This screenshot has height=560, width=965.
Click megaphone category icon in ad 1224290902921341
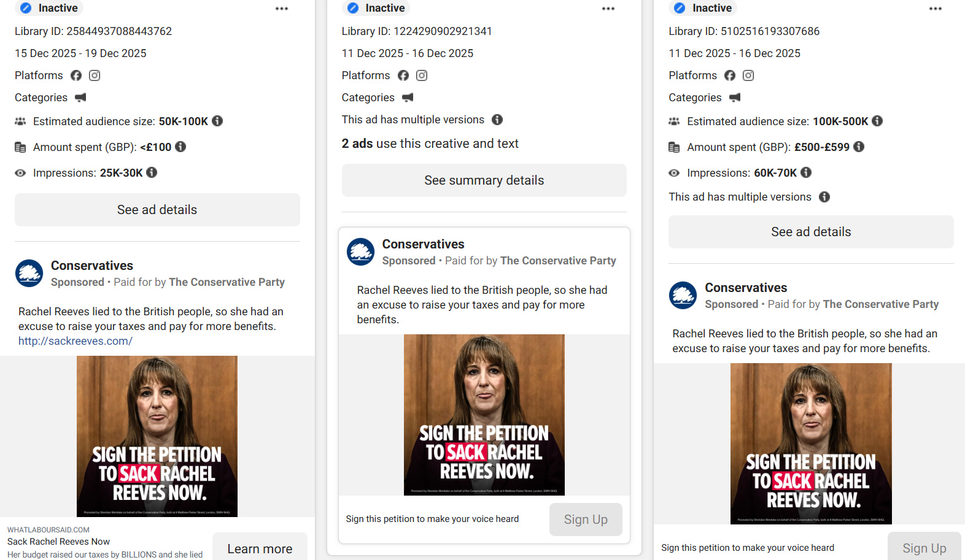(408, 98)
